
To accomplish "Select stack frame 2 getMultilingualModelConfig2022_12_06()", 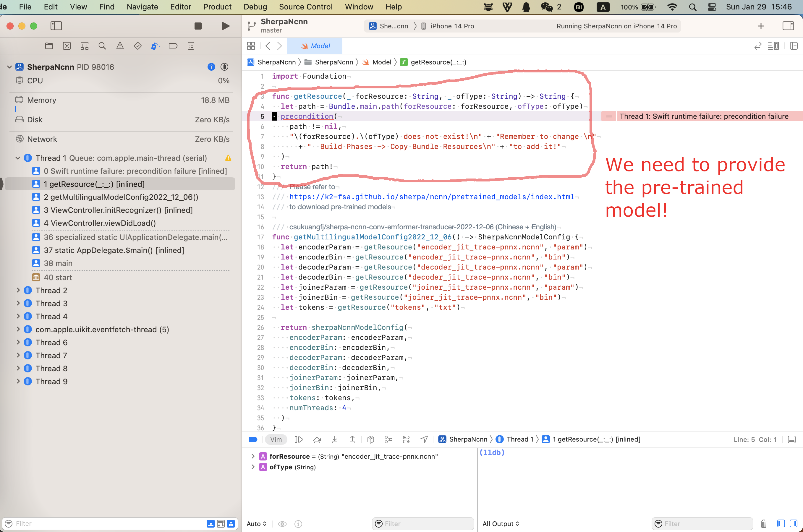I will (x=121, y=197).
